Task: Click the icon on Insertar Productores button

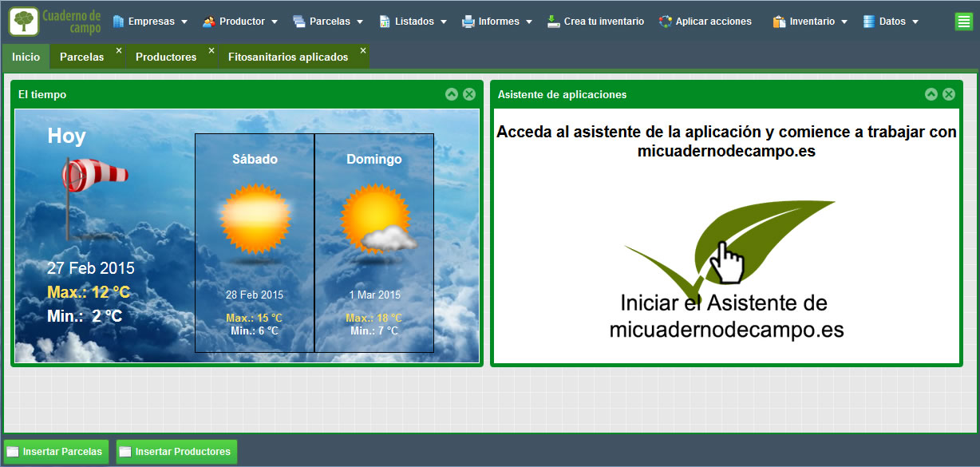Action: click(125, 452)
